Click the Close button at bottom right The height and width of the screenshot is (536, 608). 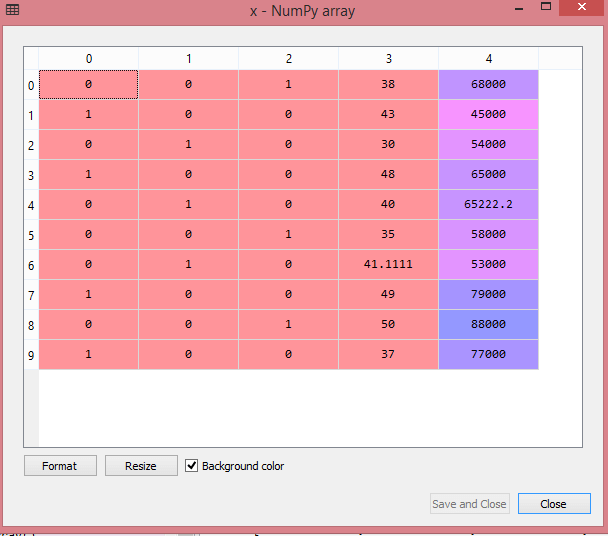pyautogui.click(x=553, y=504)
